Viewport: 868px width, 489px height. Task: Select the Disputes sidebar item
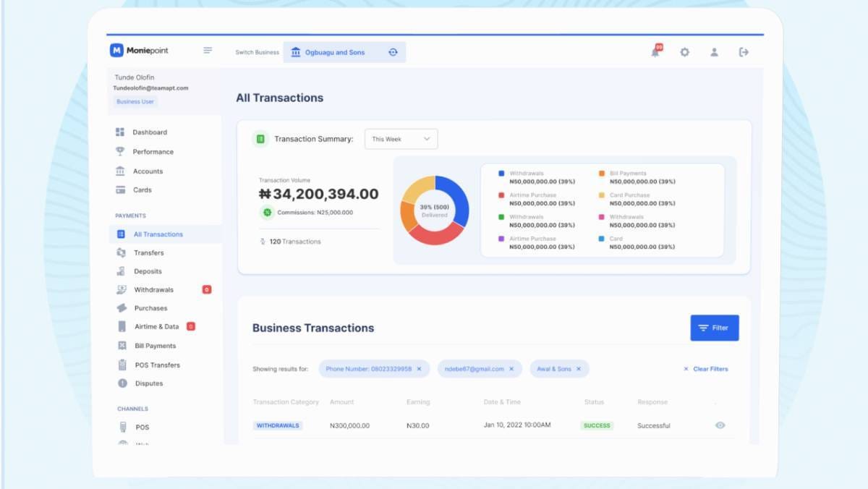tap(148, 383)
